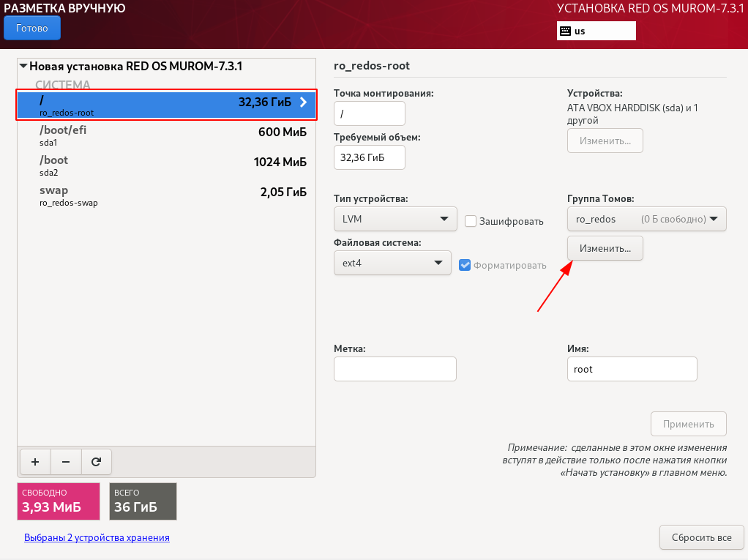Open the Выбраны 2 устройства хранения link
This screenshot has width=748, height=560.
(97, 537)
